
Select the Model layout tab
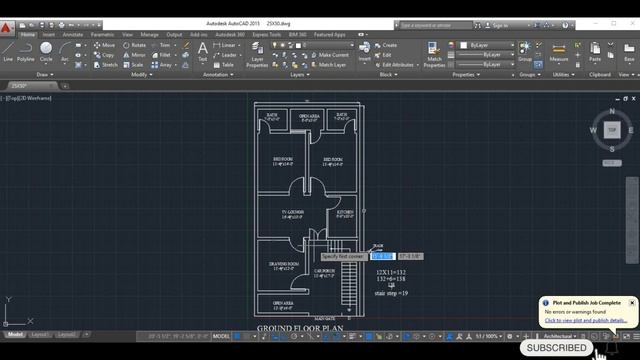pyautogui.click(x=15, y=335)
